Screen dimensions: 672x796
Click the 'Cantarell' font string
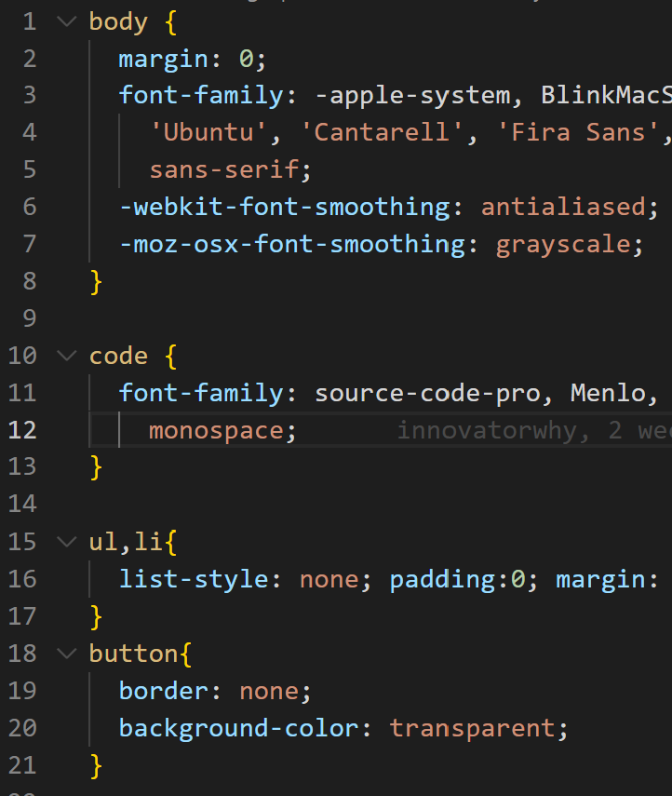coord(382,132)
